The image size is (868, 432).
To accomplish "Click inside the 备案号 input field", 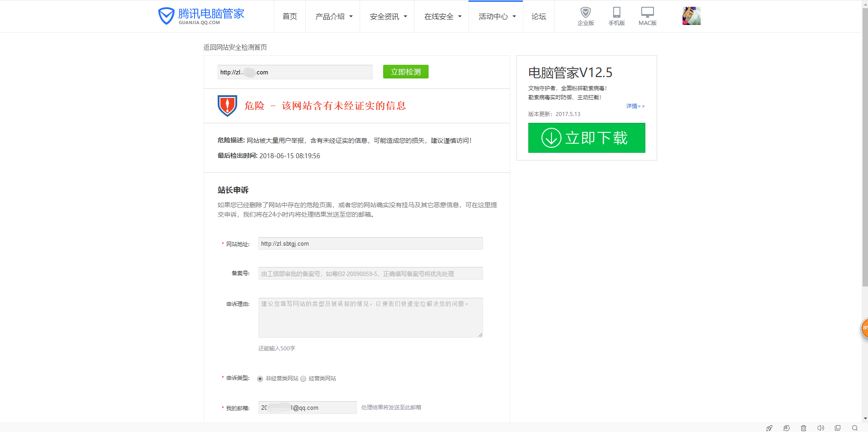I will (x=370, y=273).
